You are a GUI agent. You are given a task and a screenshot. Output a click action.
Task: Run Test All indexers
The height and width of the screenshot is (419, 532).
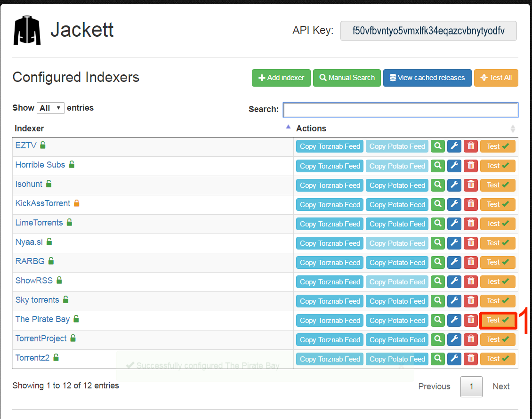point(496,78)
